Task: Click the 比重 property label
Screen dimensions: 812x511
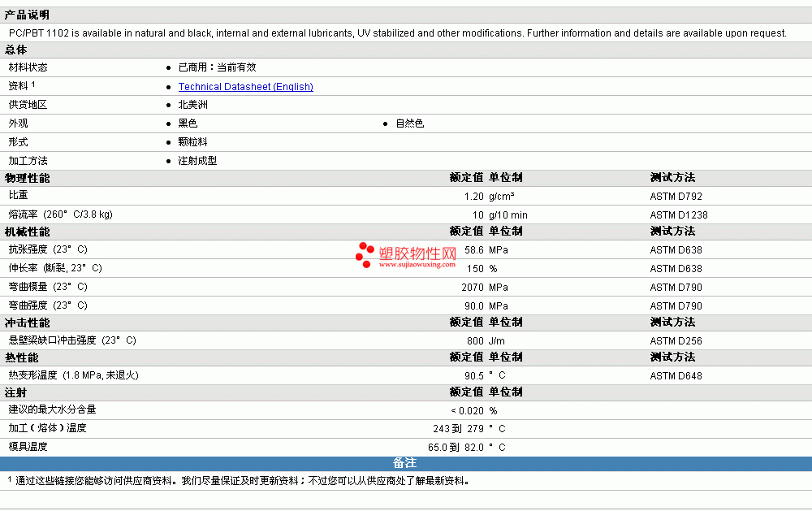Action: pos(18,195)
